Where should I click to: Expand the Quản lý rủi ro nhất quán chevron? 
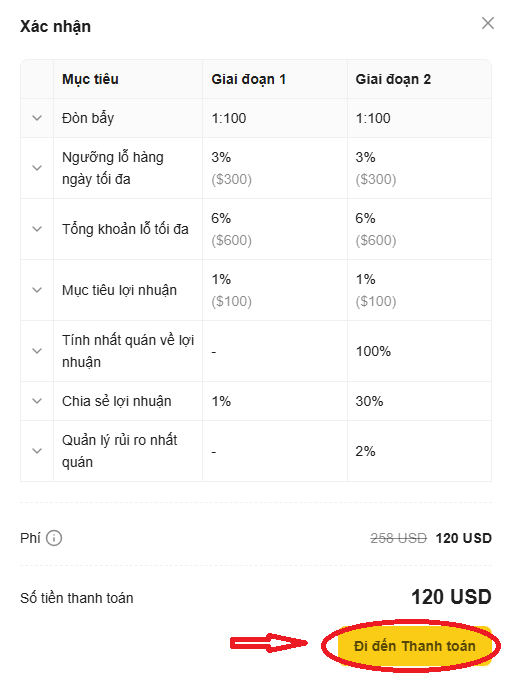click(x=37, y=451)
